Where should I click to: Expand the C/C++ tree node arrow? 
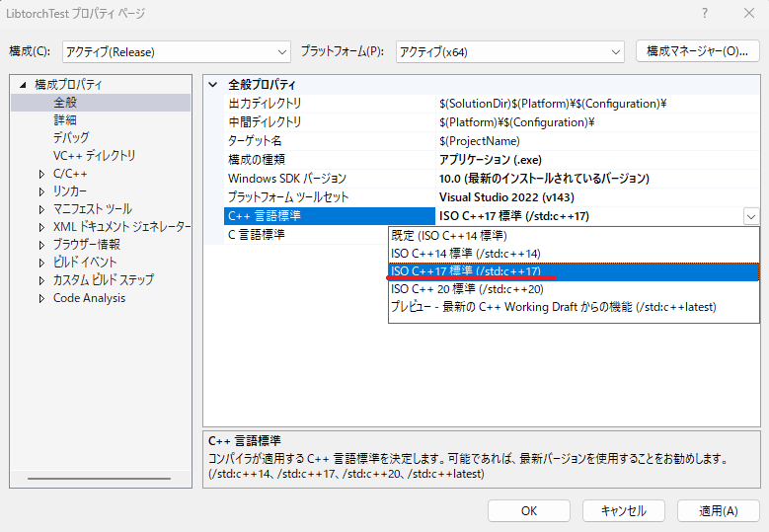click(41, 174)
